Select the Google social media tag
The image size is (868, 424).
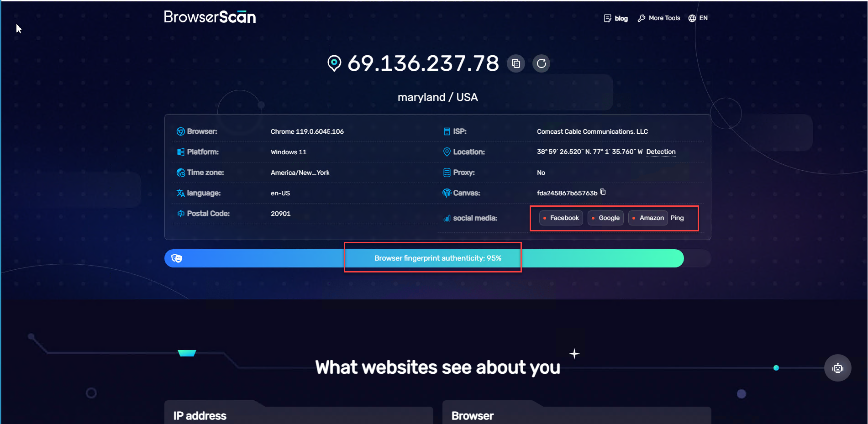point(605,218)
